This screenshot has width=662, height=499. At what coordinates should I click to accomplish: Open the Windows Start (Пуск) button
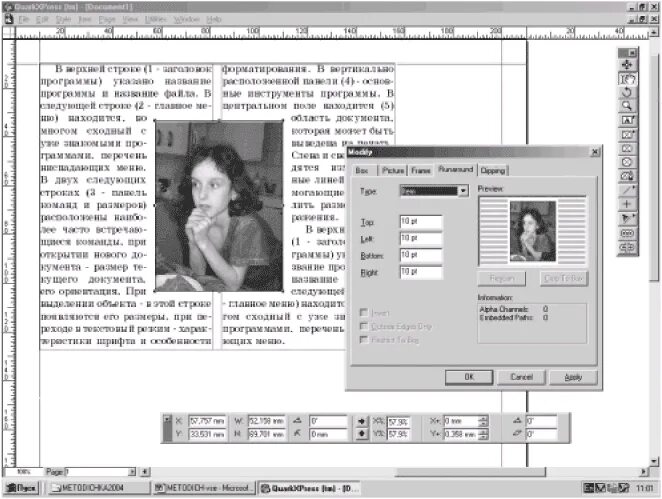22,488
